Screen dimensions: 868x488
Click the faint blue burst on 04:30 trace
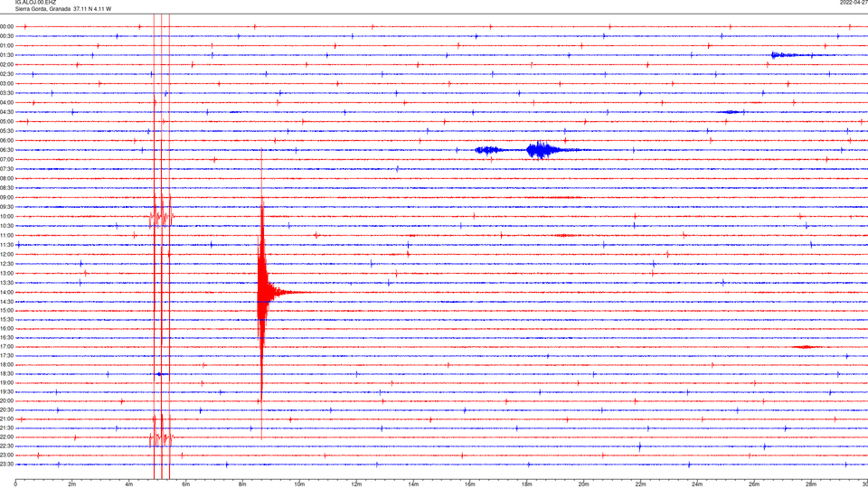coord(731,112)
